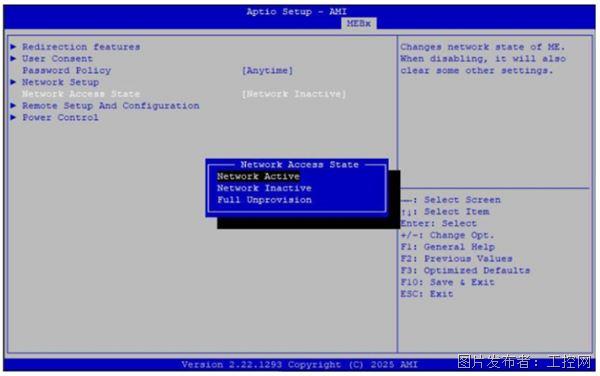Expand Remote Setup And Configuration arrow
This screenshot has width=600, height=376.
(x=13, y=106)
